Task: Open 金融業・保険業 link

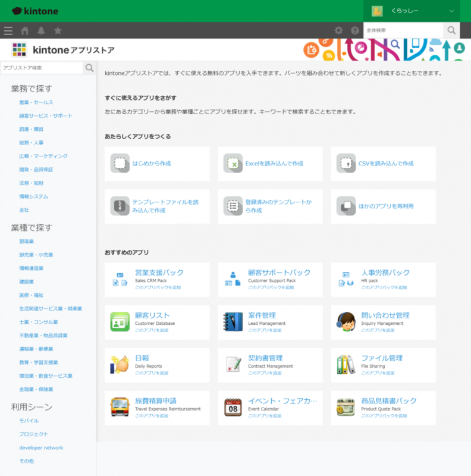Action: (x=36, y=389)
